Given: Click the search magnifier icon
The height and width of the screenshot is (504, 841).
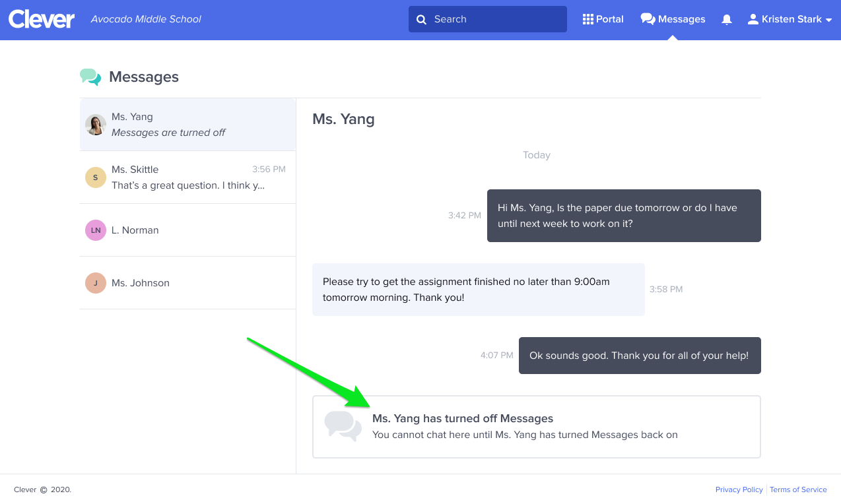Looking at the screenshot, I should click(x=422, y=19).
